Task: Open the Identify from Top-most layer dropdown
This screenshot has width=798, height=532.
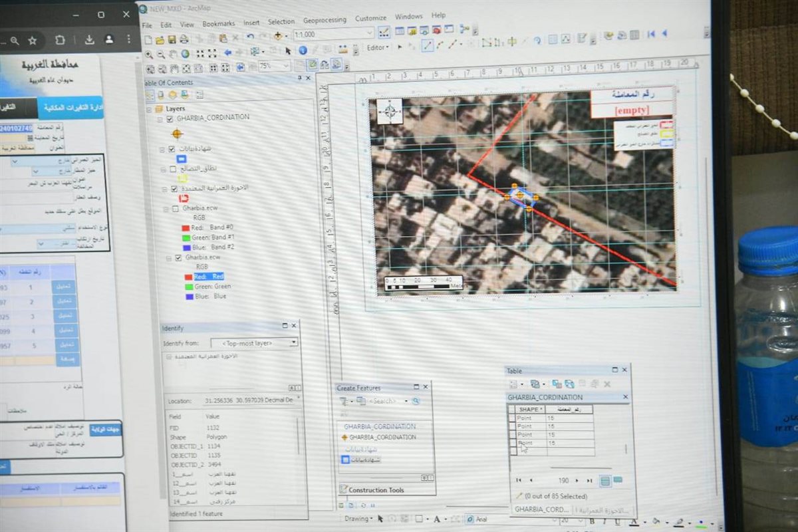Action: click(x=293, y=342)
